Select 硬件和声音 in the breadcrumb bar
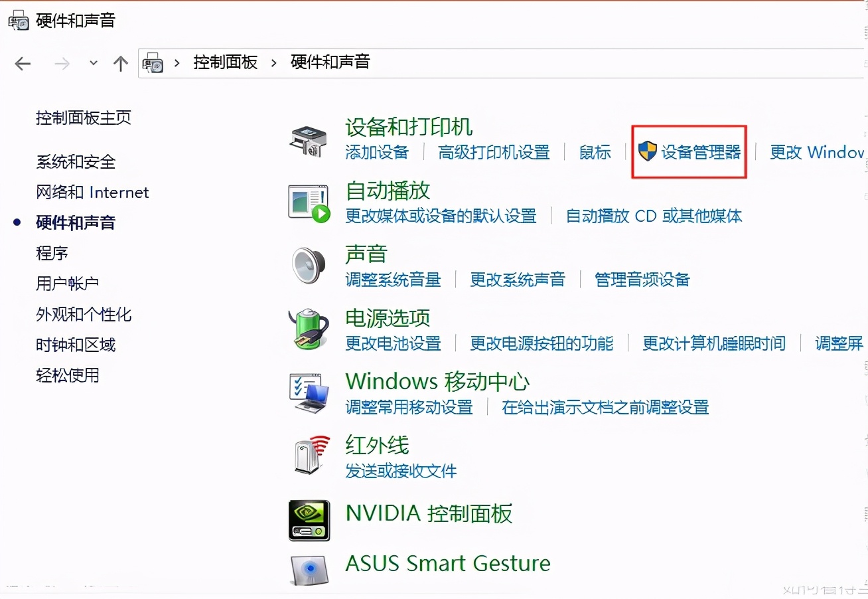The height and width of the screenshot is (599, 868). click(330, 62)
